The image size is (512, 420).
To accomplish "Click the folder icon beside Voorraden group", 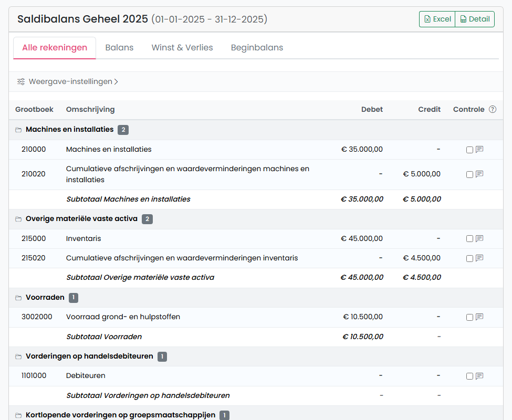I will point(18,298).
